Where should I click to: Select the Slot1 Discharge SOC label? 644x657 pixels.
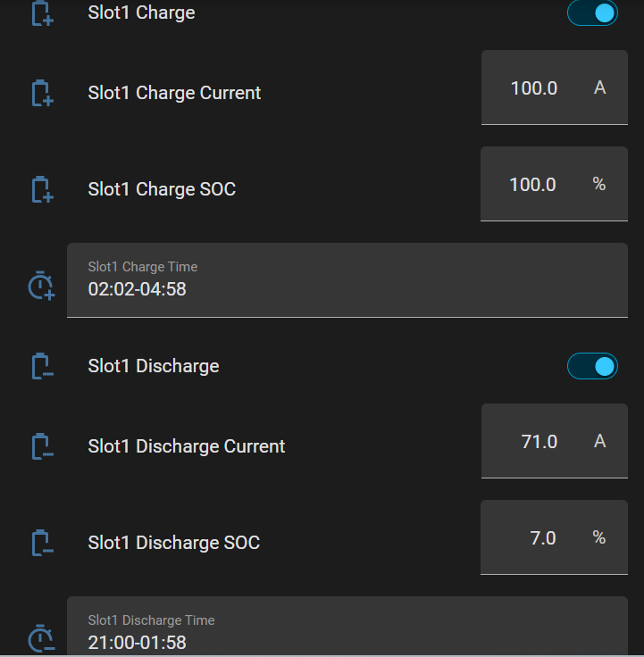pyautogui.click(x=174, y=543)
